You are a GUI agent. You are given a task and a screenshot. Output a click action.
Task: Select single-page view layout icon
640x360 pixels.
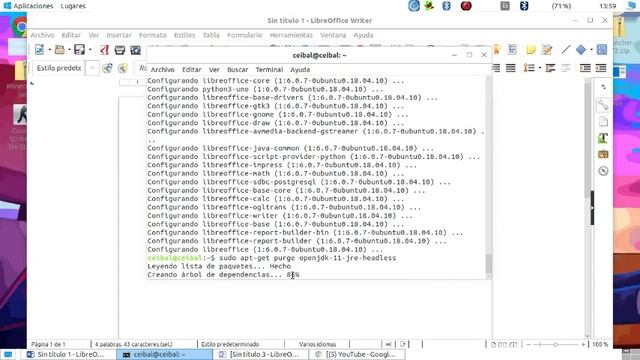[493, 344]
